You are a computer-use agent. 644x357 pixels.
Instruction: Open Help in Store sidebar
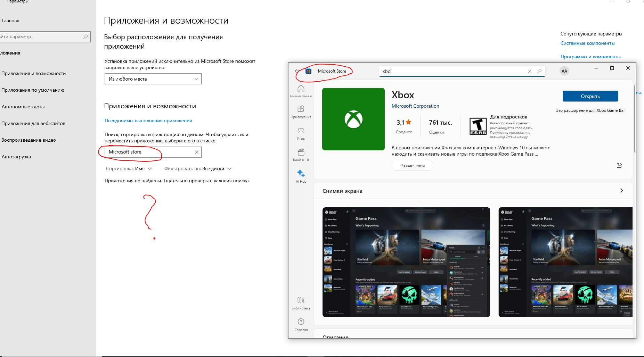[x=301, y=324]
